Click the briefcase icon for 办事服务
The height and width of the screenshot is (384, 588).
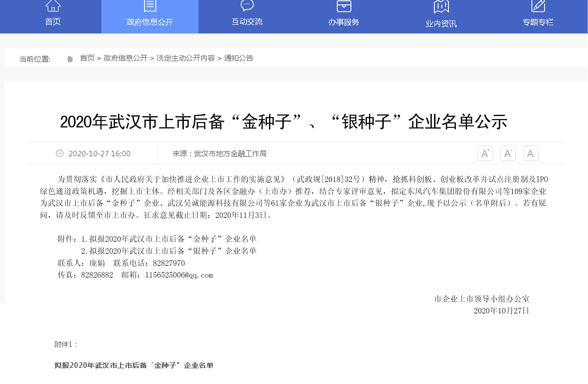(x=344, y=6)
